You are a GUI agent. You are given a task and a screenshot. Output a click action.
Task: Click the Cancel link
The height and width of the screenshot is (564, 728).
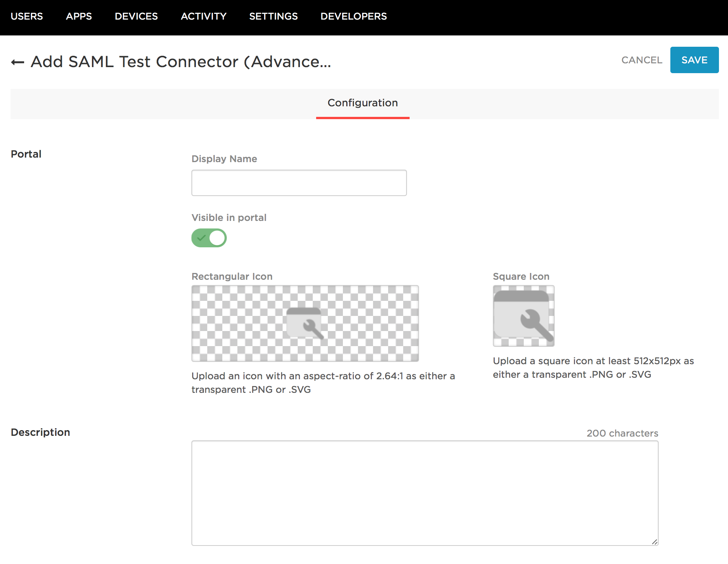pos(641,60)
